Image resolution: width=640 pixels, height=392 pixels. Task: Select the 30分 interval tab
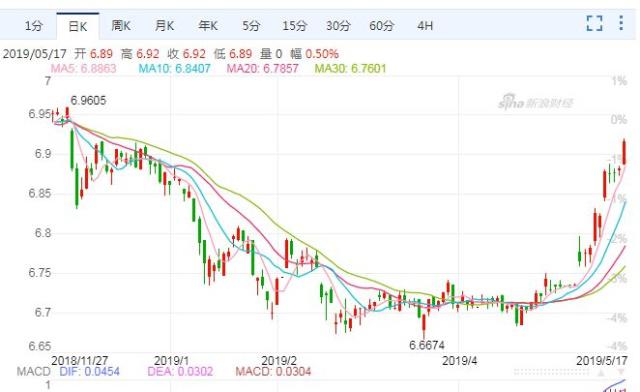pyautogui.click(x=338, y=26)
